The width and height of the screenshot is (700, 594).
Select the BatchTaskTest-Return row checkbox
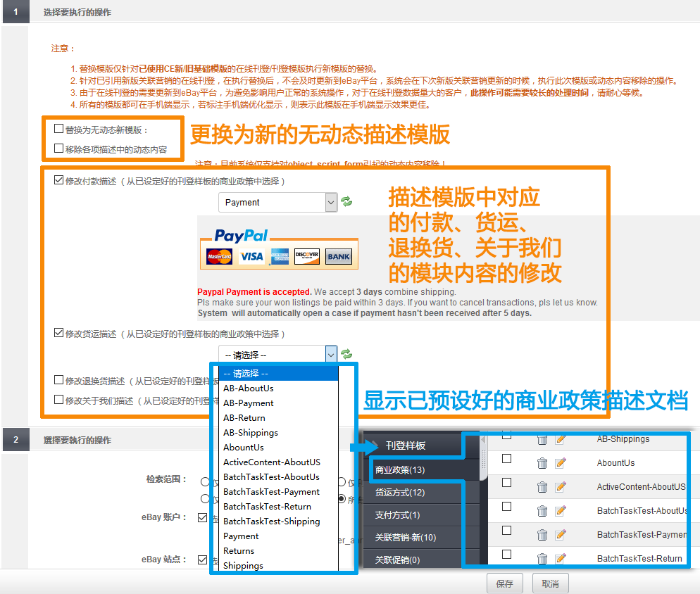coord(506,555)
